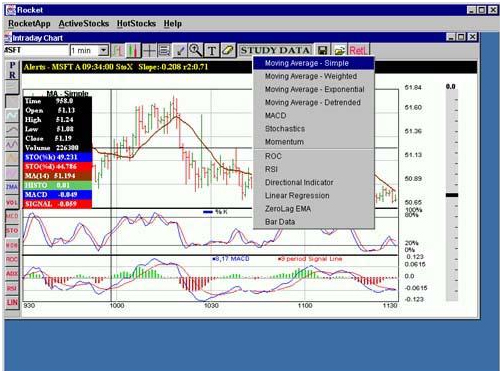Open the STUDY DATA dropdown button
The width and height of the screenshot is (500, 371).
pos(275,51)
